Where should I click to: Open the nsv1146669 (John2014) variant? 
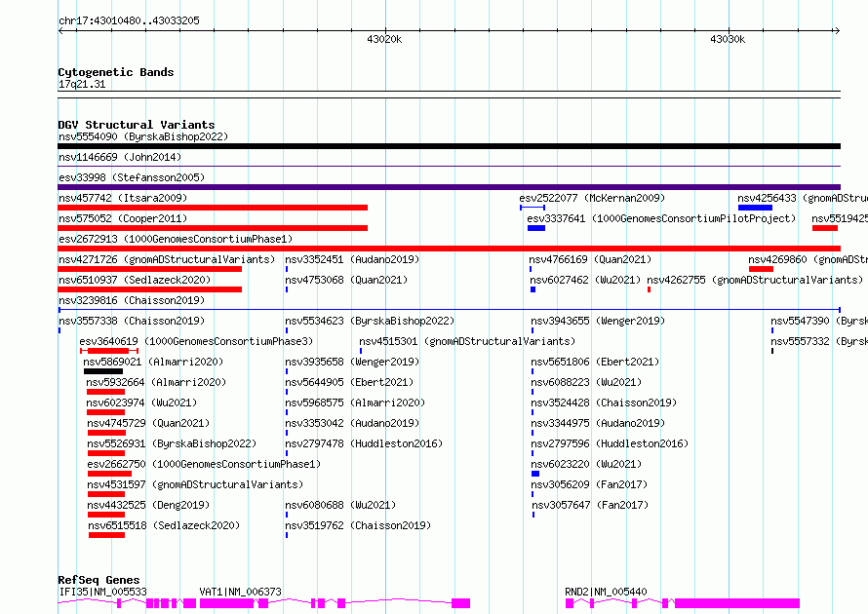pyautogui.click(x=120, y=157)
